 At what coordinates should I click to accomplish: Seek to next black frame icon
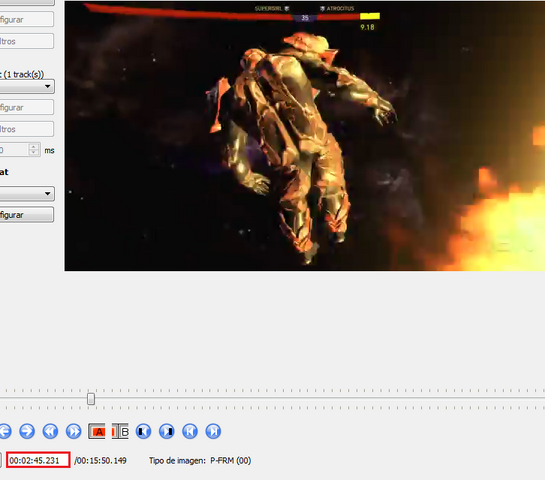tap(166, 431)
